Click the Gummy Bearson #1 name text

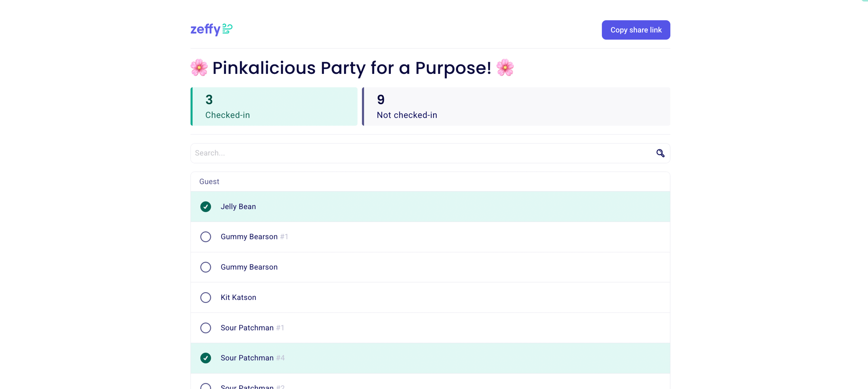pos(249,237)
